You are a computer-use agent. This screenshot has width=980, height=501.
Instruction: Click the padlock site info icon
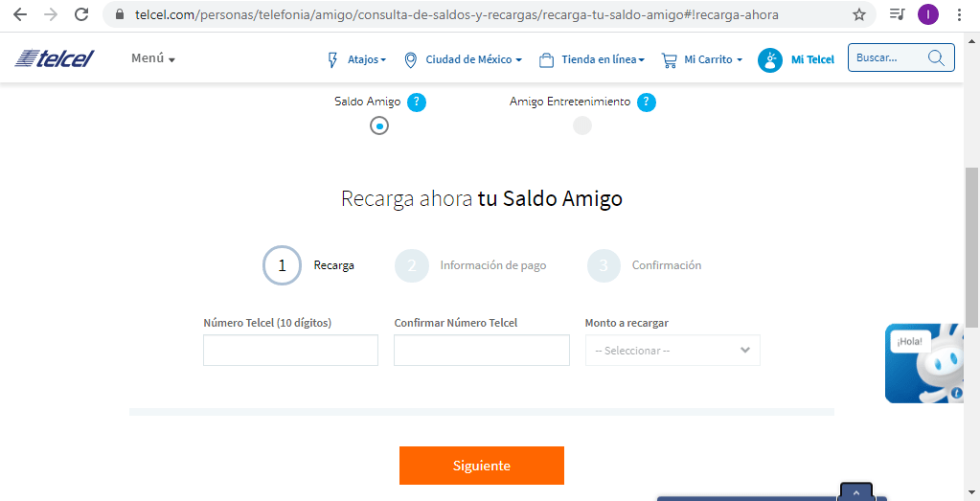click(120, 15)
